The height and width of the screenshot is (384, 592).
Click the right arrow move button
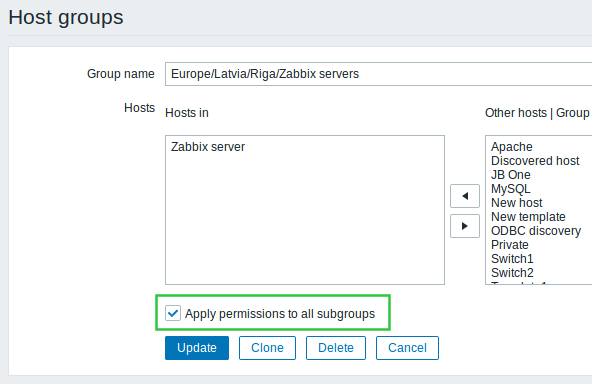coord(465,226)
